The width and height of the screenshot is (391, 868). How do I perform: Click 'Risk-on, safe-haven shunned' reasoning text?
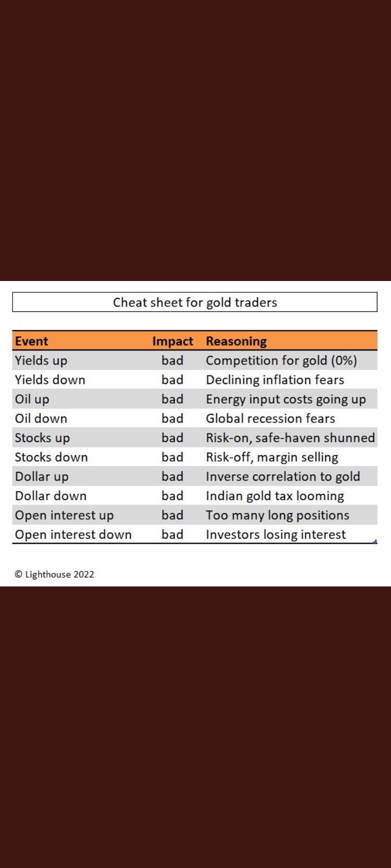[x=291, y=438]
